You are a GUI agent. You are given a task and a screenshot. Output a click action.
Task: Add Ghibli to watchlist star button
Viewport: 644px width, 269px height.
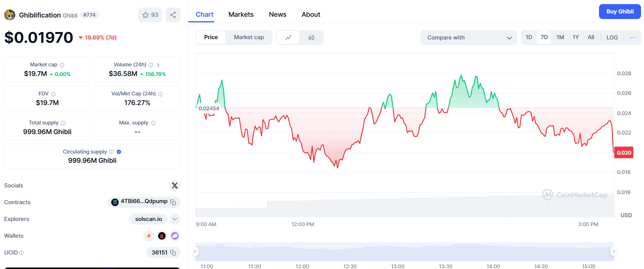[x=150, y=15]
